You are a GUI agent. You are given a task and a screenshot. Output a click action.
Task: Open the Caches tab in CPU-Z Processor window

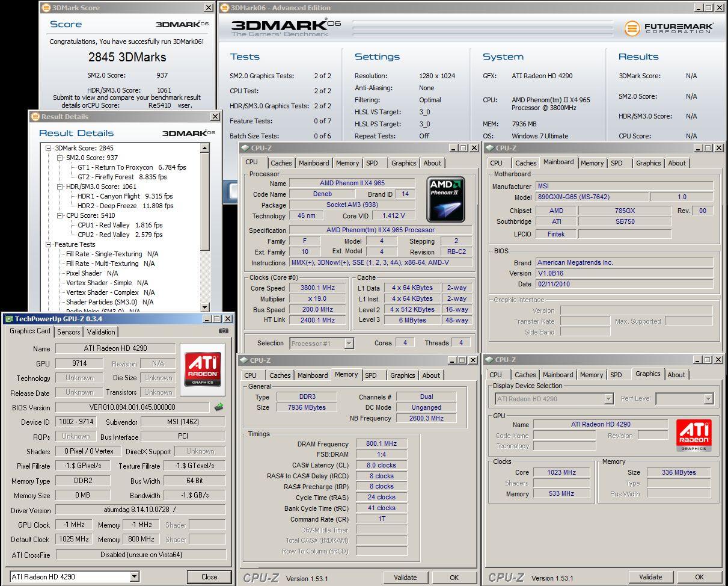(281, 163)
